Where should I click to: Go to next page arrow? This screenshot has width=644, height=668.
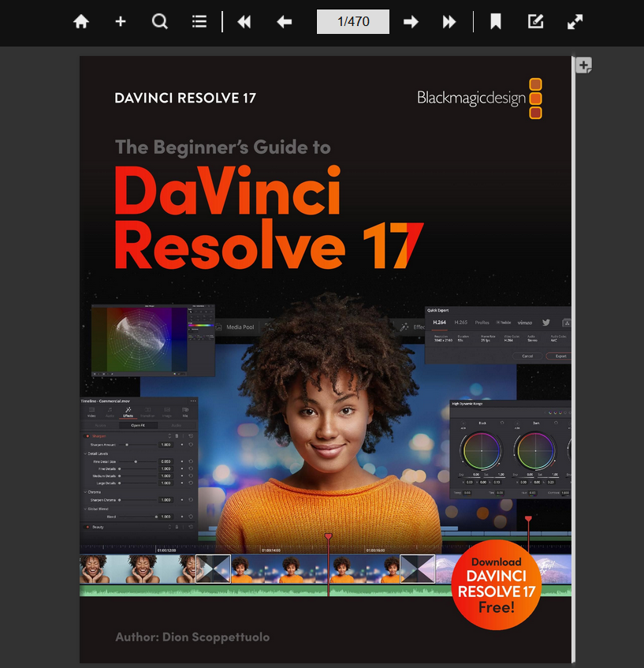pos(411,21)
